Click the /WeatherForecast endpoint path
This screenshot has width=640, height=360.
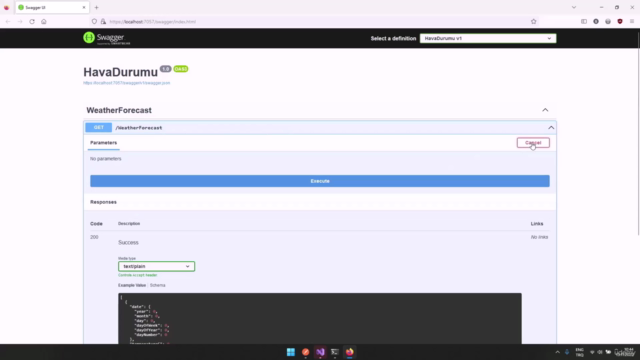tap(139, 128)
